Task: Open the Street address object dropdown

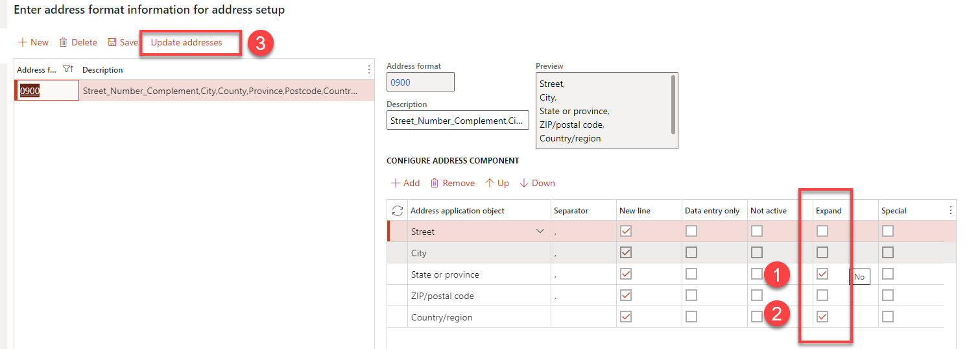Action: 540,232
